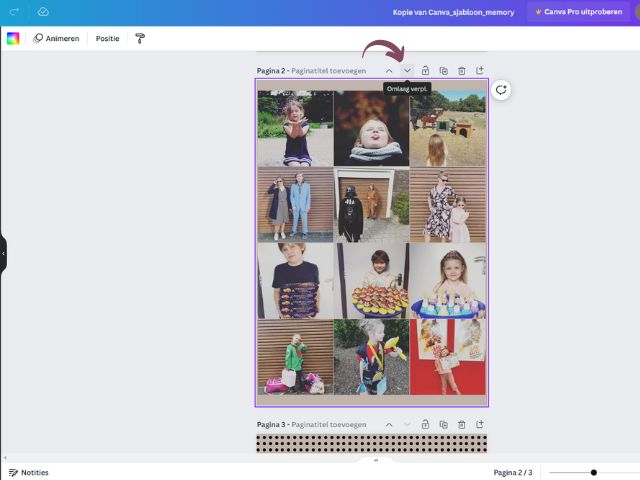Move Pagina 2 up with chevron
The height and width of the screenshot is (480, 640).
[389, 71]
